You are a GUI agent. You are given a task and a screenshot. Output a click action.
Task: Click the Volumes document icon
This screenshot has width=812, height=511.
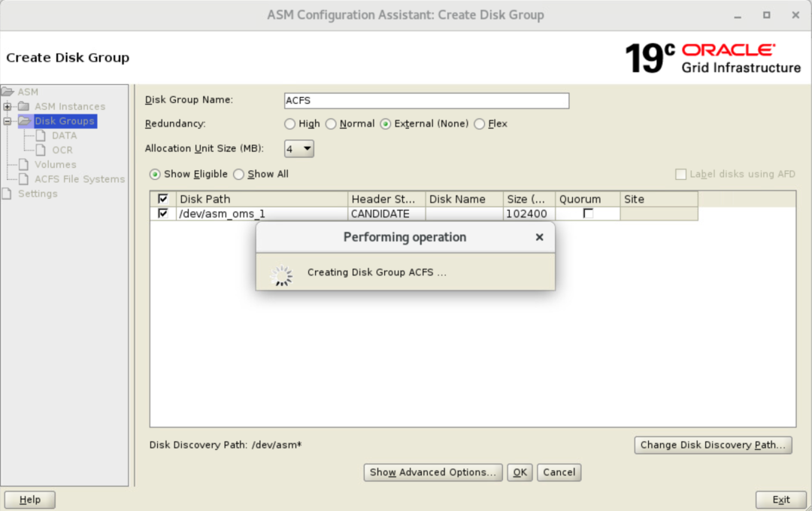23,164
